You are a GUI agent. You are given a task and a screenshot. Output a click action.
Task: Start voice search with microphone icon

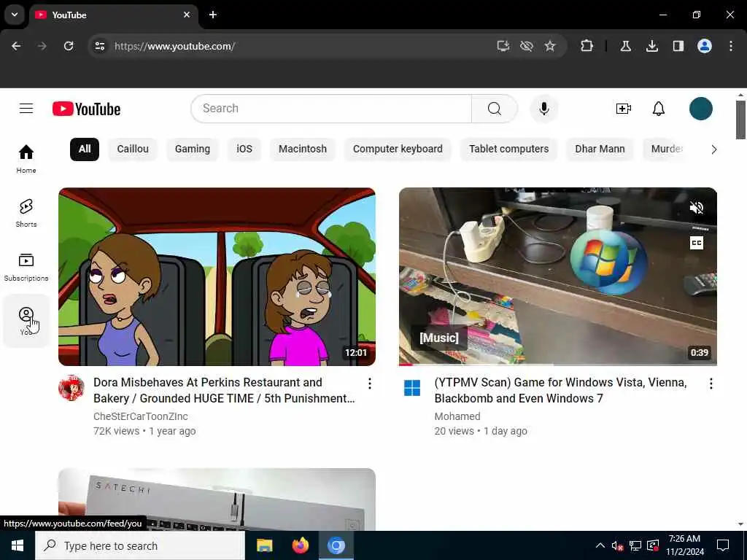[543, 109]
